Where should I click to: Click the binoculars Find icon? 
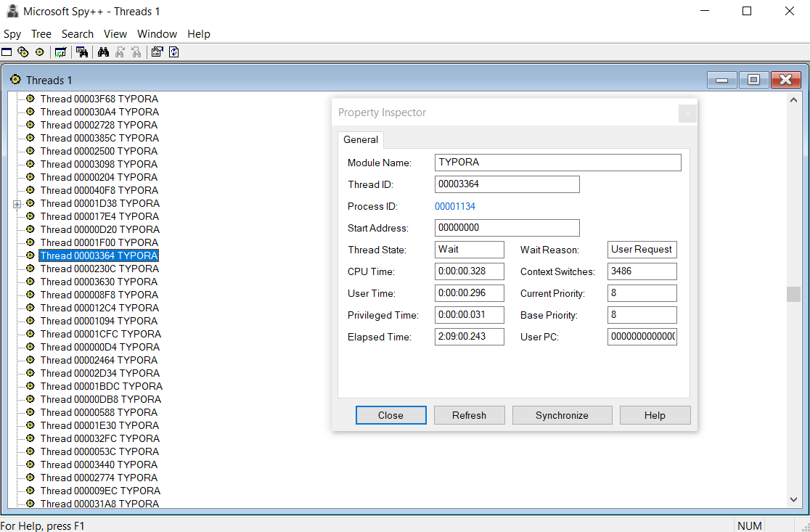coord(103,52)
